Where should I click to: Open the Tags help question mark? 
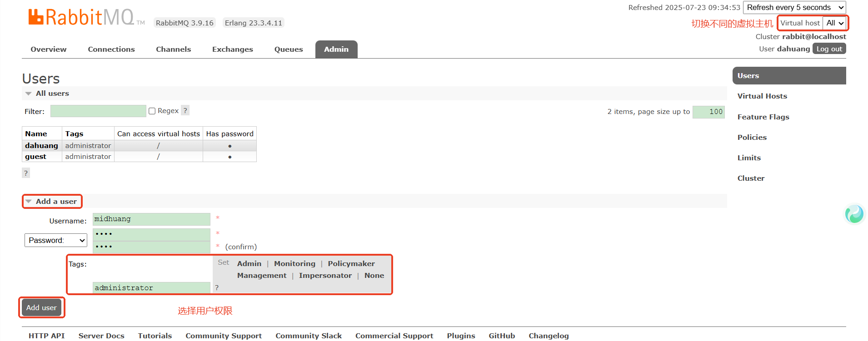pyautogui.click(x=217, y=287)
